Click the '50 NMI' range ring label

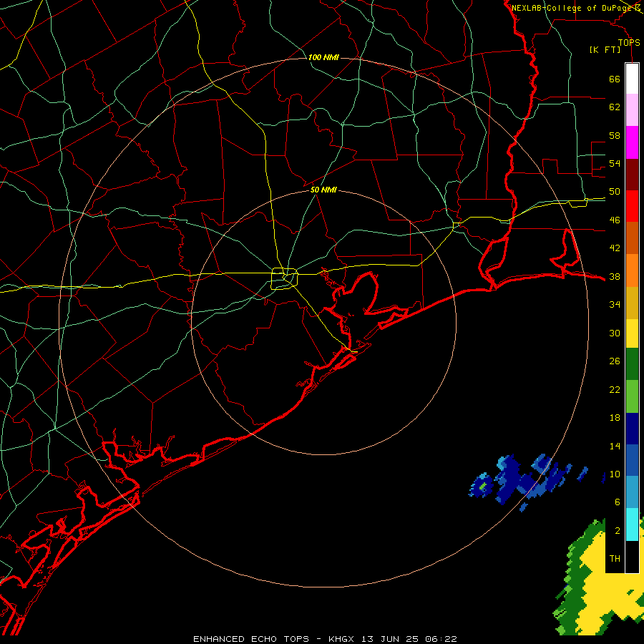pyautogui.click(x=323, y=190)
